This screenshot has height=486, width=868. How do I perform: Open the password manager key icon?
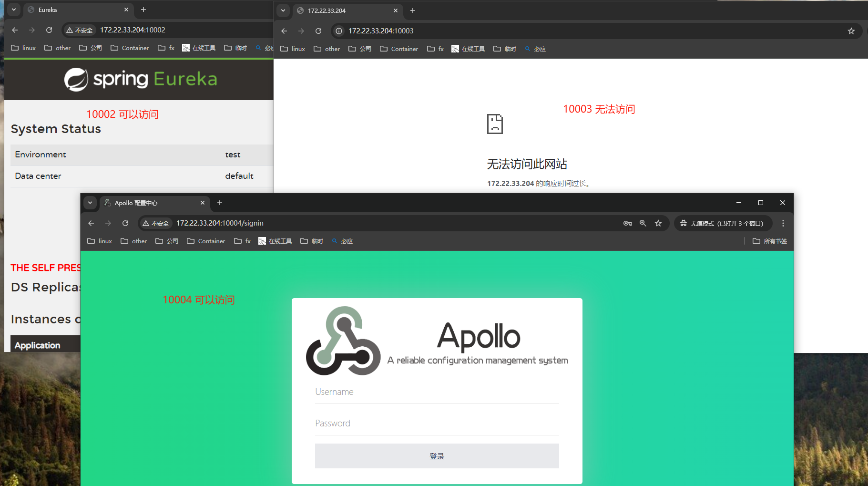pyautogui.click(x=628, y=223)
